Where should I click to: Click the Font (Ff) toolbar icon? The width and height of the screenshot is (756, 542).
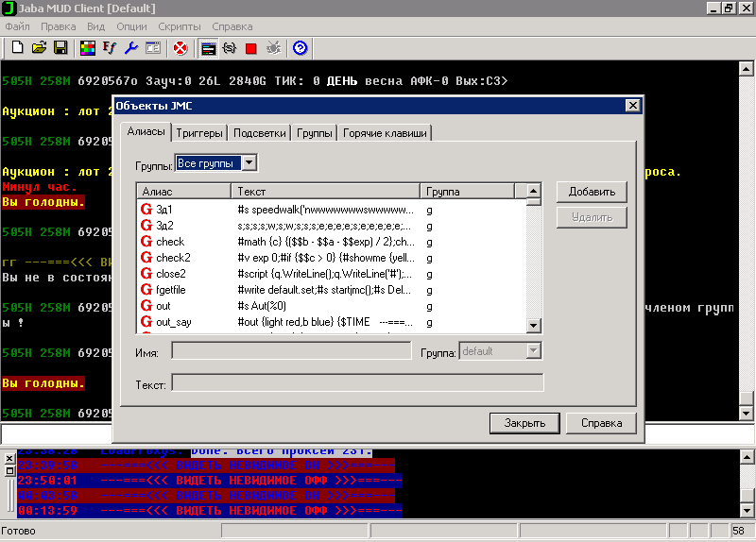109,47
